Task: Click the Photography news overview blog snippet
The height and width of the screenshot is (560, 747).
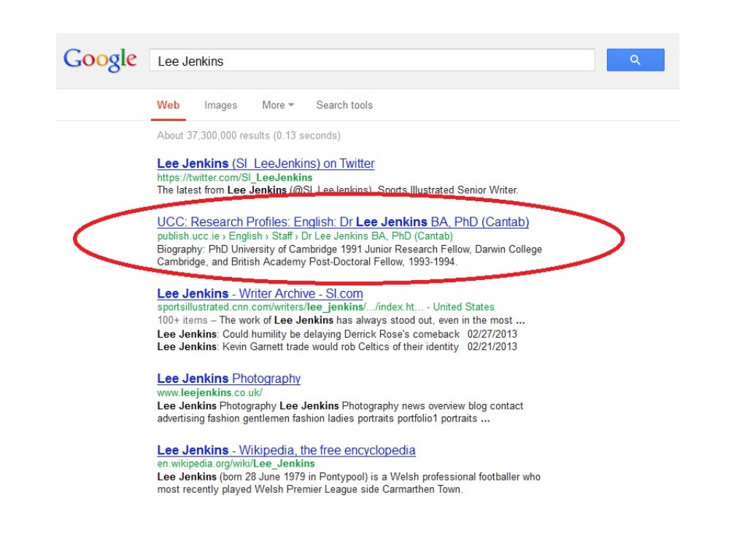Action: tap(340, 413)
